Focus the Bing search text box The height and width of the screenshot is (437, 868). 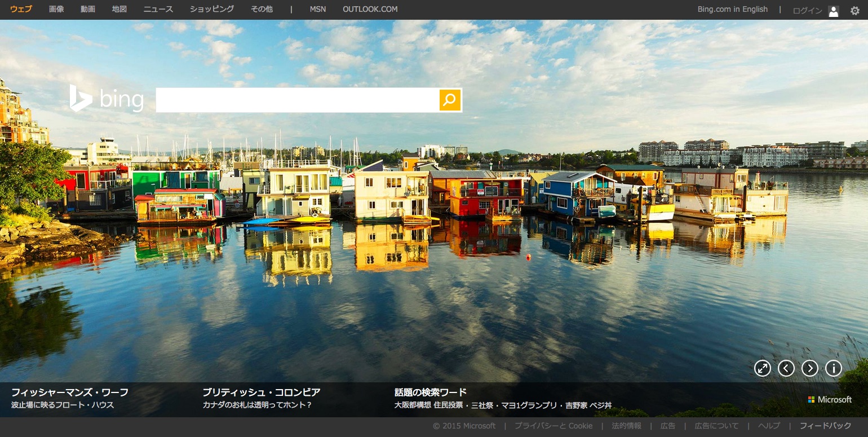pos(297,100)
